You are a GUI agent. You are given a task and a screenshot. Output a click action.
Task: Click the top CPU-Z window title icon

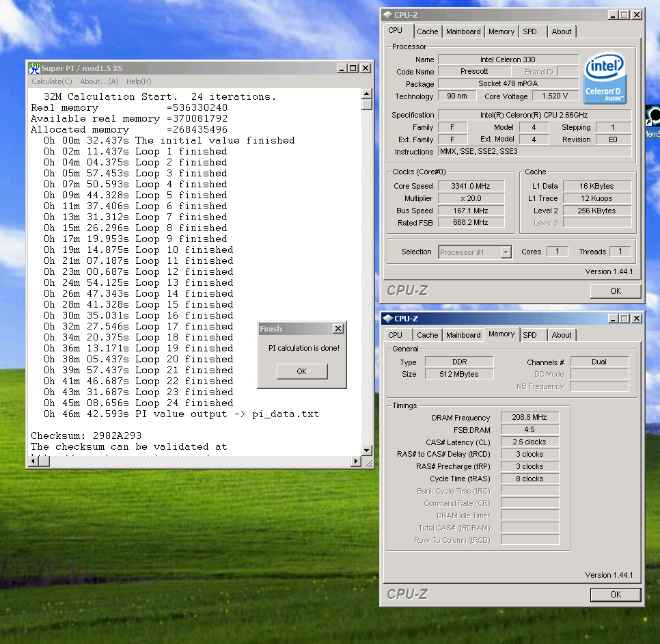tap(387, 15)
